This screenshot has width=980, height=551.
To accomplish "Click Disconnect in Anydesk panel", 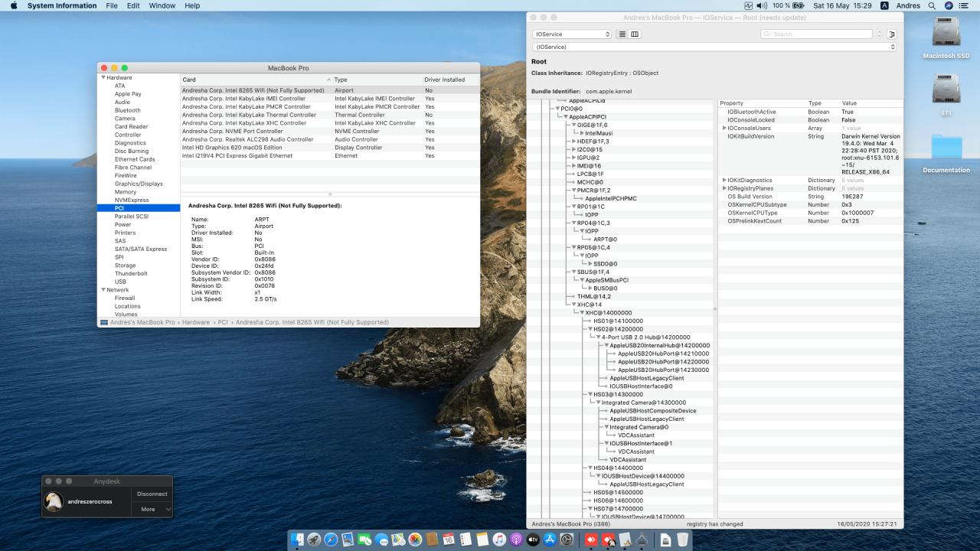I will 152,494.
